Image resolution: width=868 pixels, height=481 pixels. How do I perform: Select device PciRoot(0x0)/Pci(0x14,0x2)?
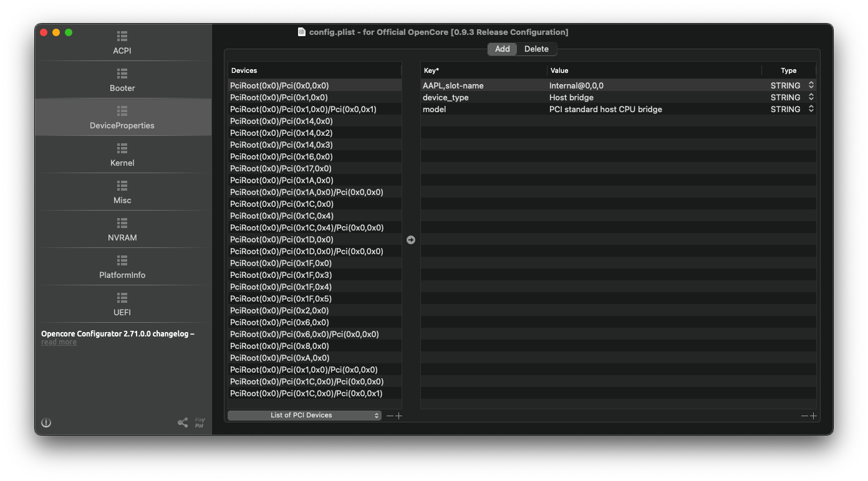(x=315, y=133)
